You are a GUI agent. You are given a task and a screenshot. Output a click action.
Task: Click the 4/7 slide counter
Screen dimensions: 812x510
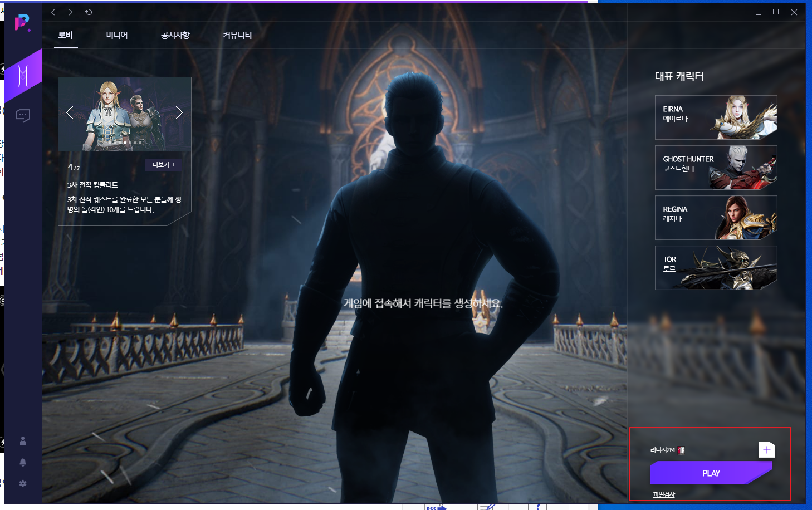click(74, 167)
